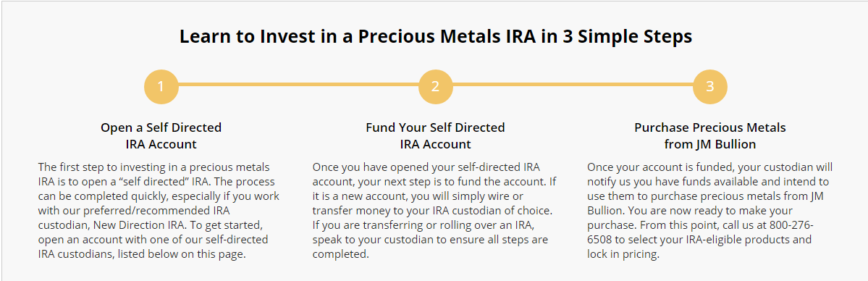
Task: Click the step 1 circle icon
Action: (x=161, y=87)
